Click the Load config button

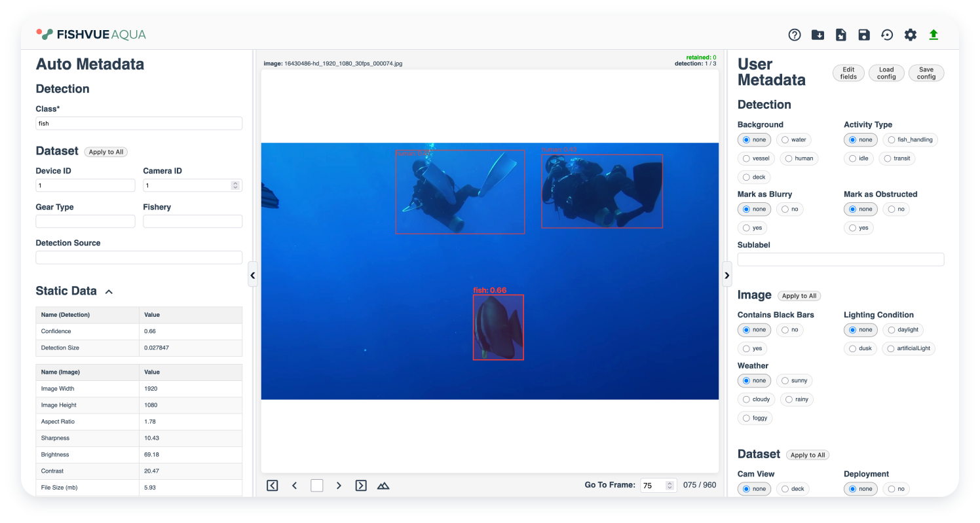pyautogui.click(x=886, y=73)
